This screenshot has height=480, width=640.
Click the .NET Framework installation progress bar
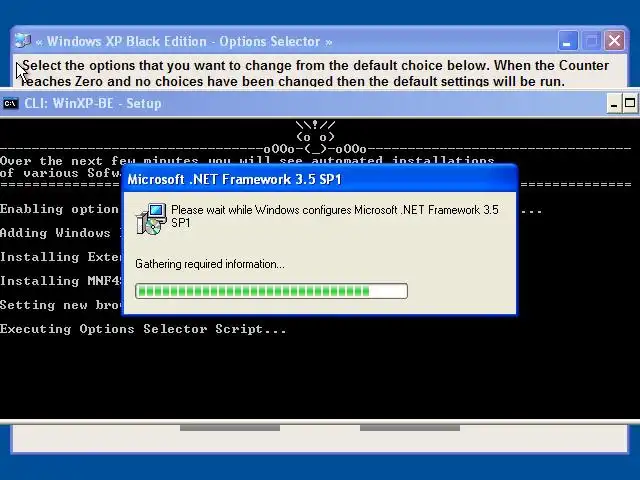point(271,291)
